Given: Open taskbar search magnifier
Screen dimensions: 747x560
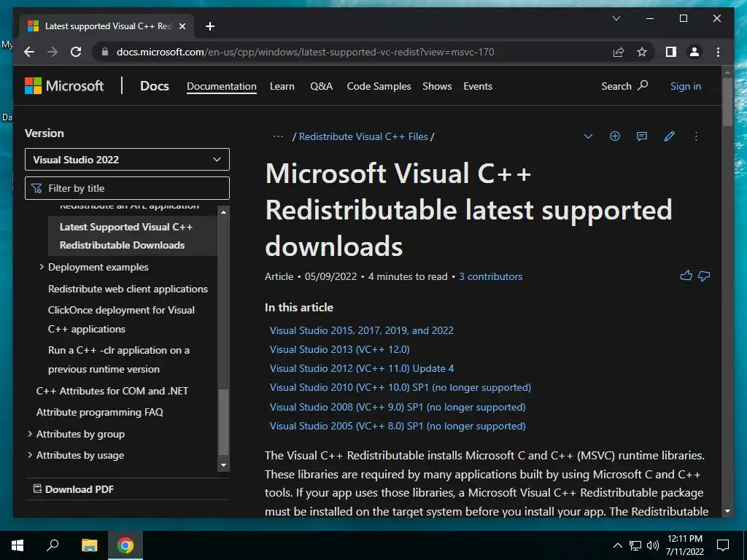Looking at the screenshot, I should [53, 545].
